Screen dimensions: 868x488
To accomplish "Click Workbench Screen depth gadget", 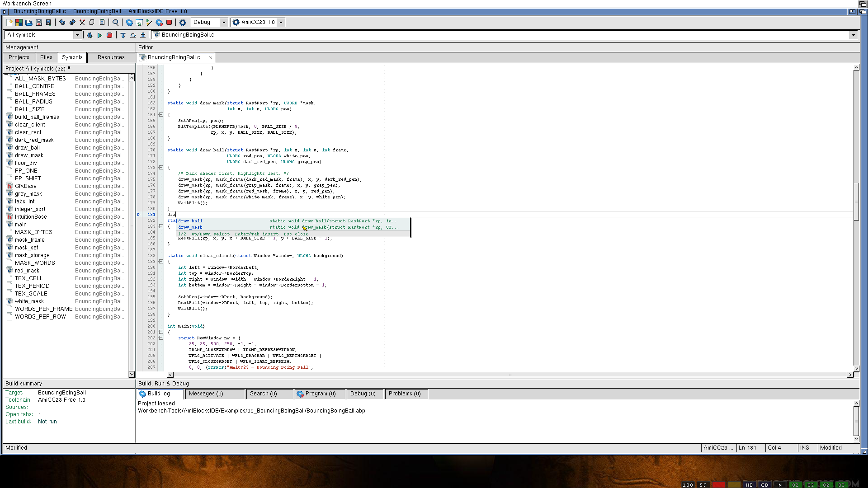I will pyautogui.click(x=863, y=3).
